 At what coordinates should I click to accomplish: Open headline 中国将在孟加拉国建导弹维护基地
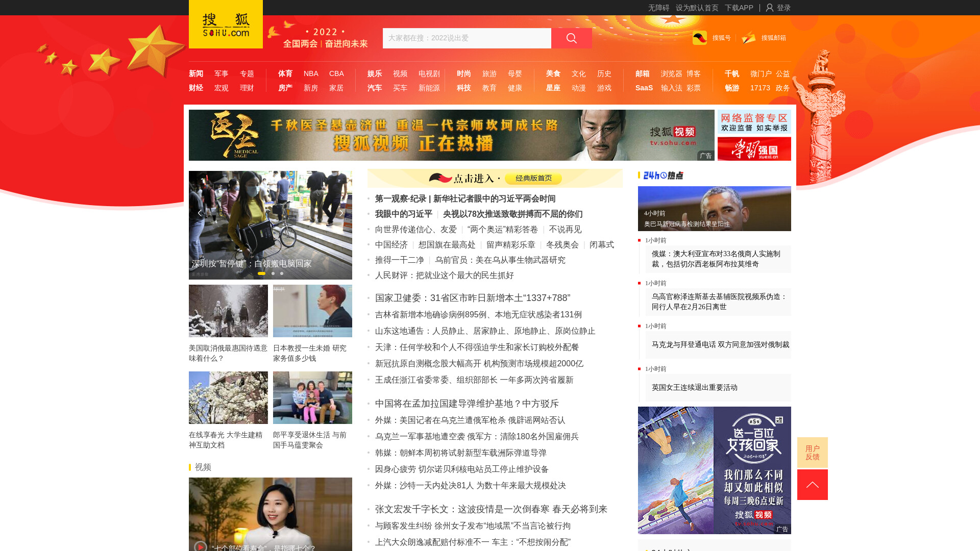click(x=467, y=404)
